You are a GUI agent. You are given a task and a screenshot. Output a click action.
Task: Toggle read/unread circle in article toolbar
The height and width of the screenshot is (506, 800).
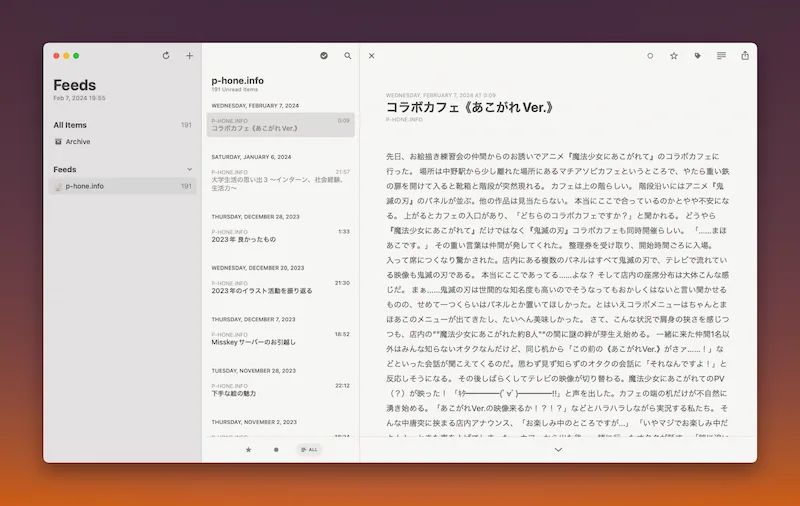click(x=650, y=56)
